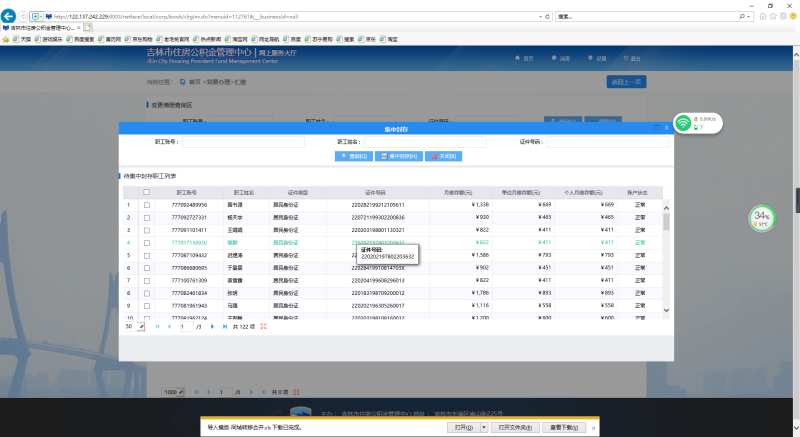The image size is (800, 437).
Task: Tick checkbox for row 777100761309
Action: pyautogui.click(x=147, y=280)
